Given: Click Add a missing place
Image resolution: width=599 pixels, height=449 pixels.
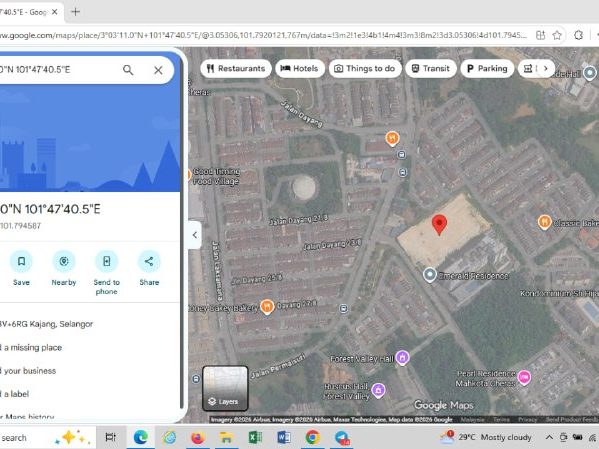Looking at the screenshot, I should [31, 347].
